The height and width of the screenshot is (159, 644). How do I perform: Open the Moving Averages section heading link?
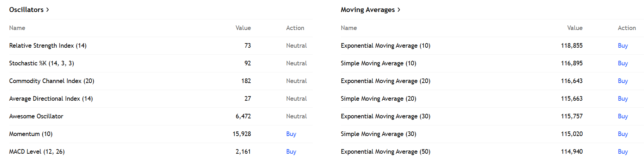coord(367,10)
